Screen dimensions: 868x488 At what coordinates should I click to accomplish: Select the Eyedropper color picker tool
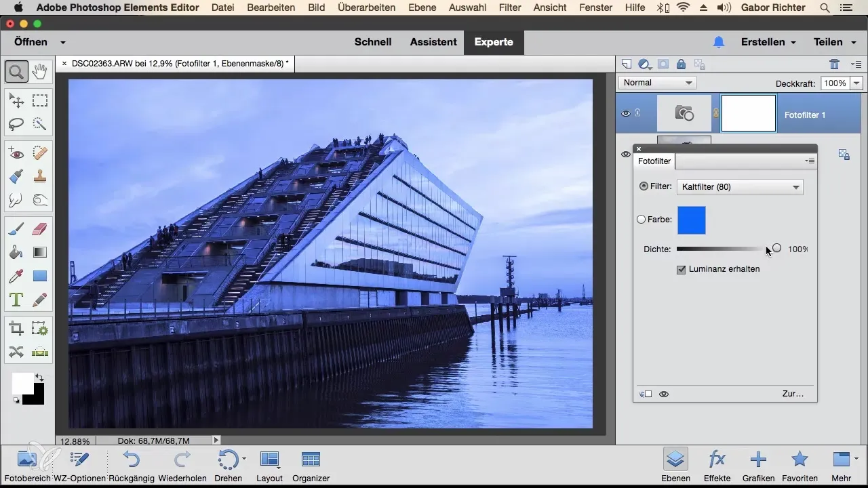point(16,276)
